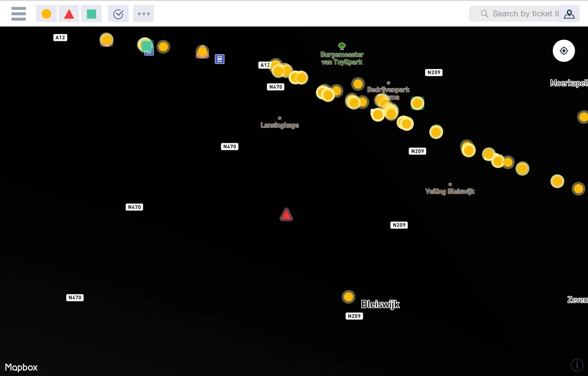
Task: Click the search magnifier icon
Action: [484, 13]
